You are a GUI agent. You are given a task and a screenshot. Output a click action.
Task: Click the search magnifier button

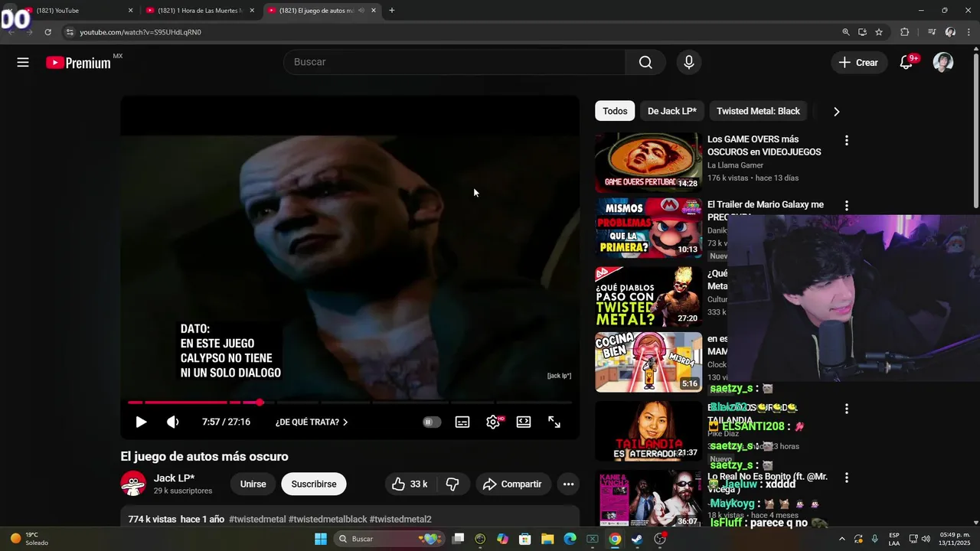pos(645,62)
